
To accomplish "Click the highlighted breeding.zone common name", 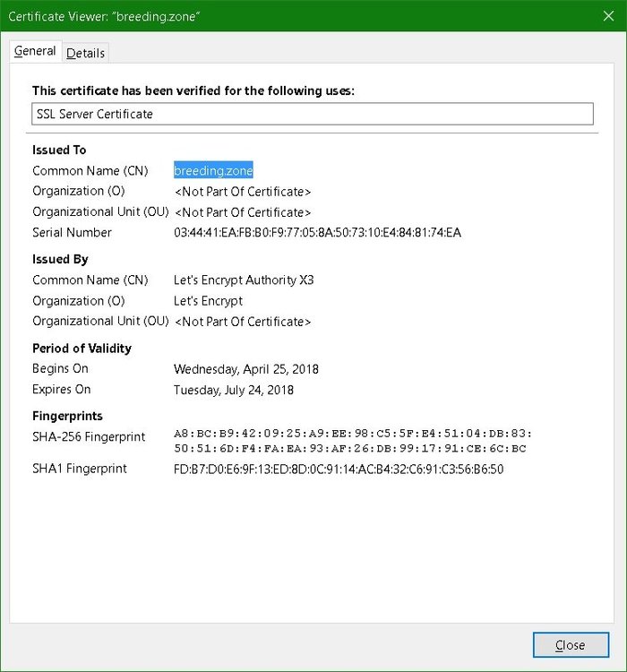I will coord(213,170).
